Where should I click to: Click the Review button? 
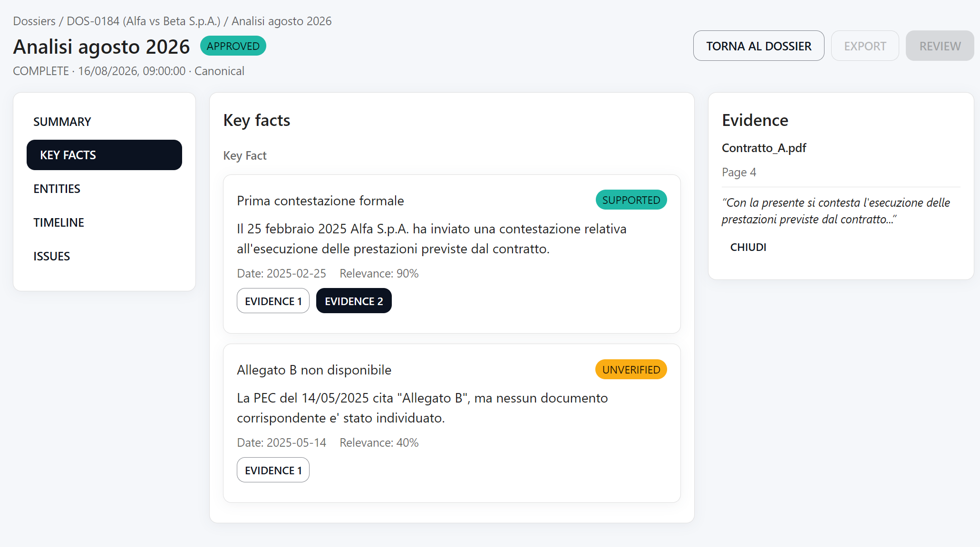coord(940,46)
